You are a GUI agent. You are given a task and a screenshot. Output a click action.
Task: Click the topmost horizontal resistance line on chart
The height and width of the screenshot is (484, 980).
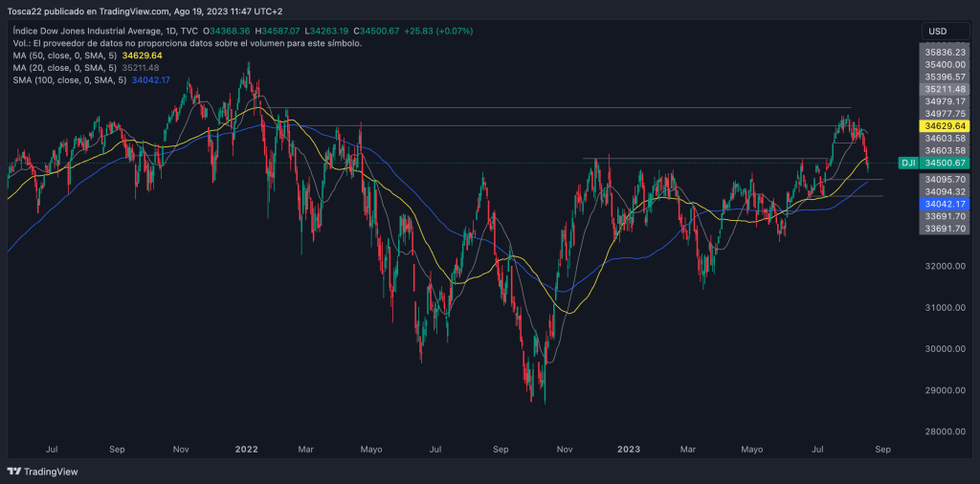(x=574, y=108)
